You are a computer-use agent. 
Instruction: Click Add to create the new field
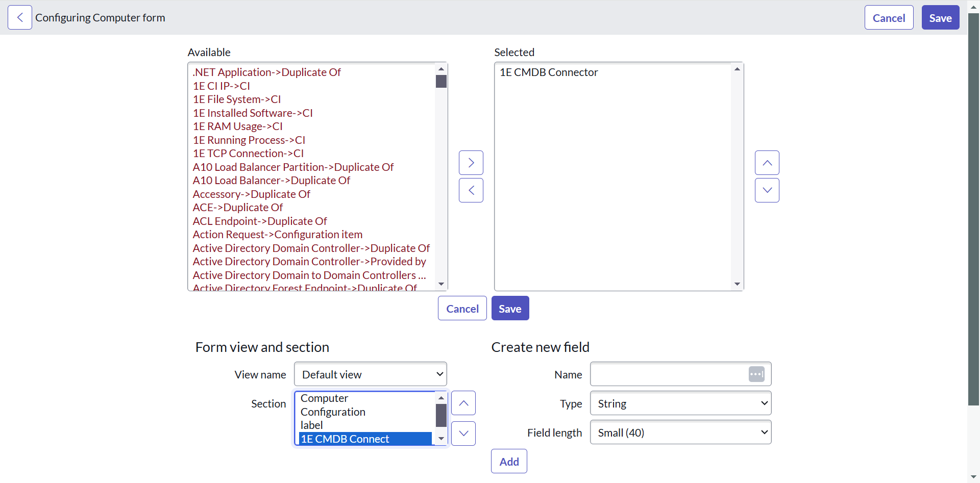tap(509, 462)
